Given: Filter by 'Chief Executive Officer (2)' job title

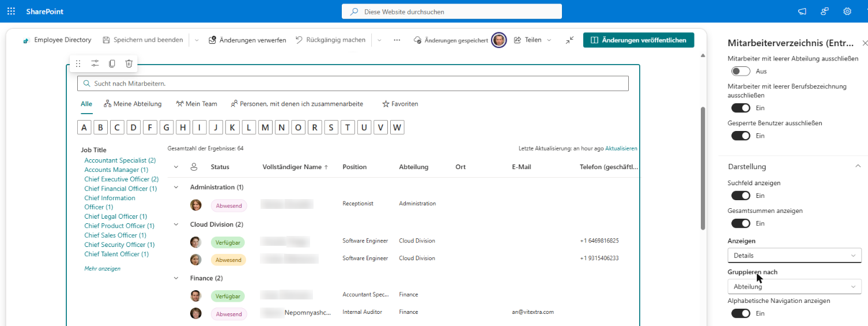Looking at the screenshot, I should 121,179.
